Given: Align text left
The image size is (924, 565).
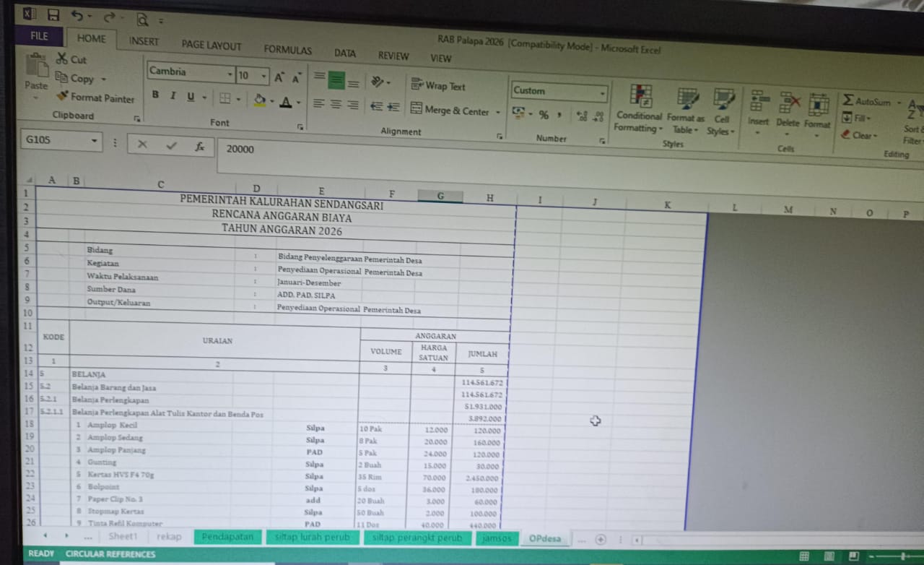Looking at the screenshot, I should 318,104.
